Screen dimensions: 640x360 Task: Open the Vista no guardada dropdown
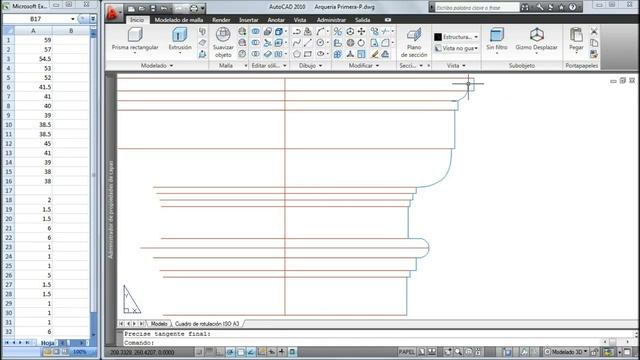[476, 49]
